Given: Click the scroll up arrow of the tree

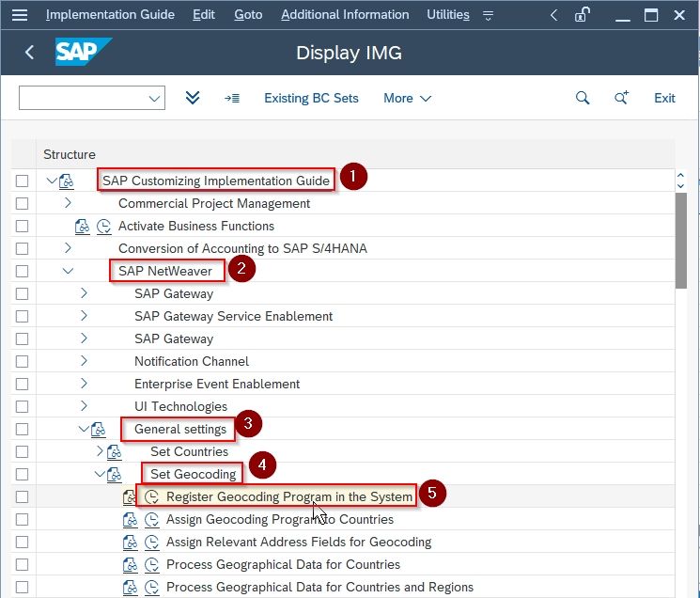Looking at the screenshot, I should click(680, 176).
